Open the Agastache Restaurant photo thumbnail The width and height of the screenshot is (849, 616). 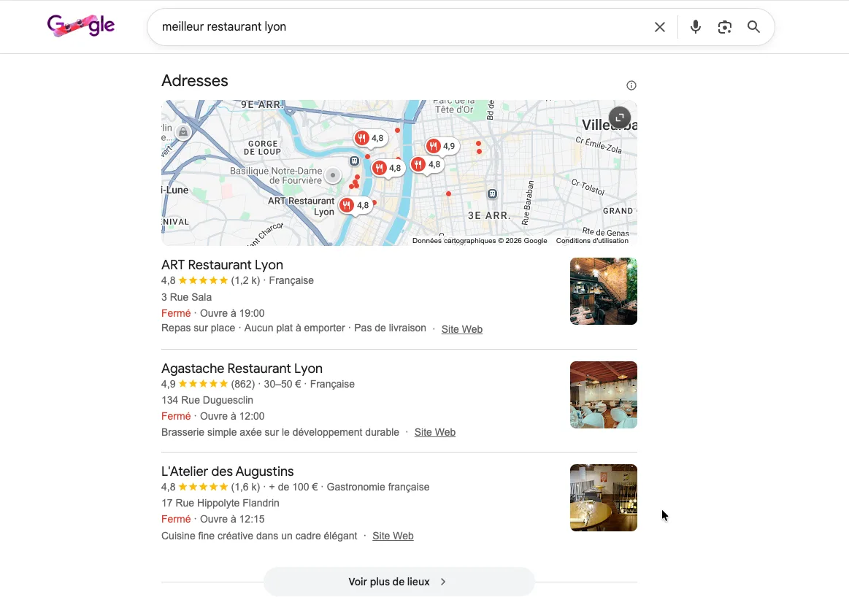pos(603,395)
